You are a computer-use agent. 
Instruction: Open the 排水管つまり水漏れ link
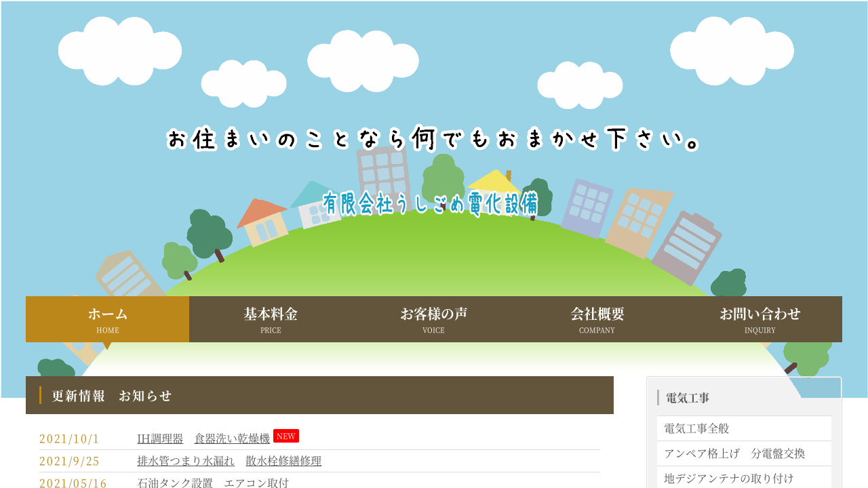click(x=186, y=461)
